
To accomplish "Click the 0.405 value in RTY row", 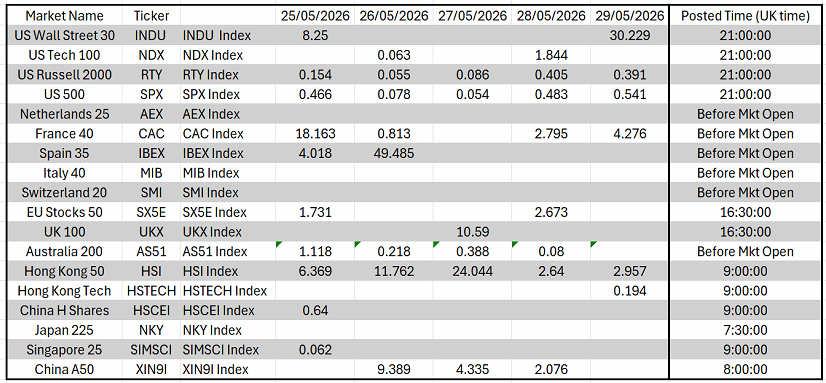I will click(551, 75).
